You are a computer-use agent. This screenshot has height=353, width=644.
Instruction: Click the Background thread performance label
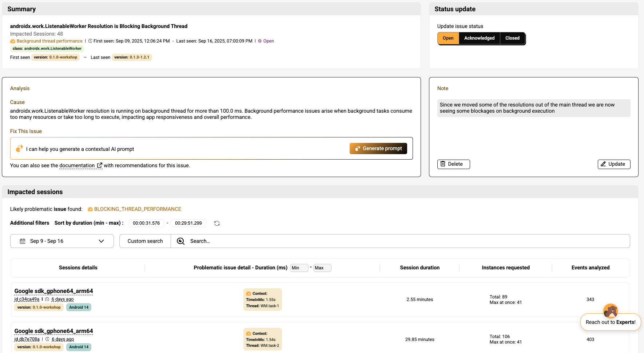pyautogui.click(x=49, y=41)
